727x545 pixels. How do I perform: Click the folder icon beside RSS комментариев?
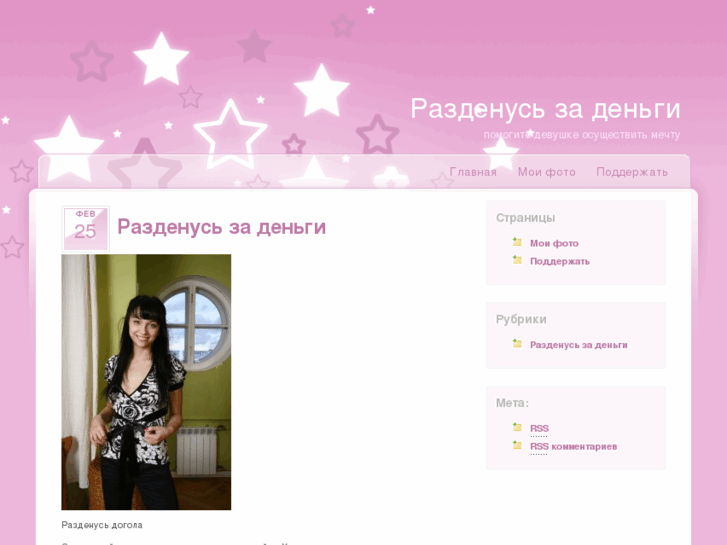click(x=517, y=445)
